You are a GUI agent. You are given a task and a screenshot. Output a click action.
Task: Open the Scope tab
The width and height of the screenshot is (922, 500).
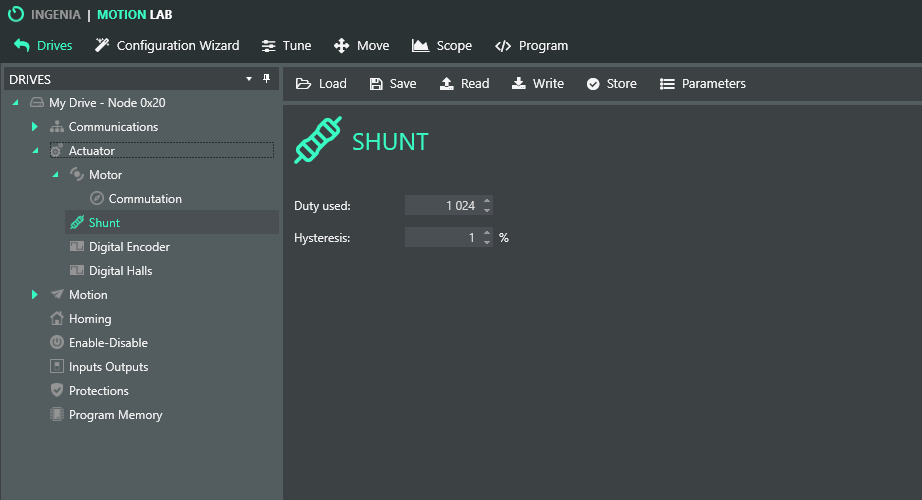(441, 46)
